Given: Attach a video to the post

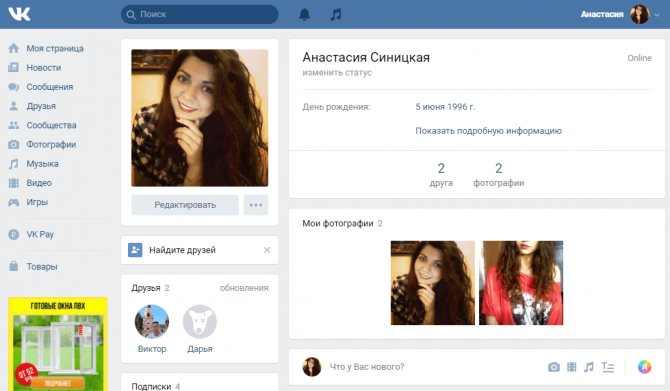Looking at the screenshot, I should coord(572,367).
